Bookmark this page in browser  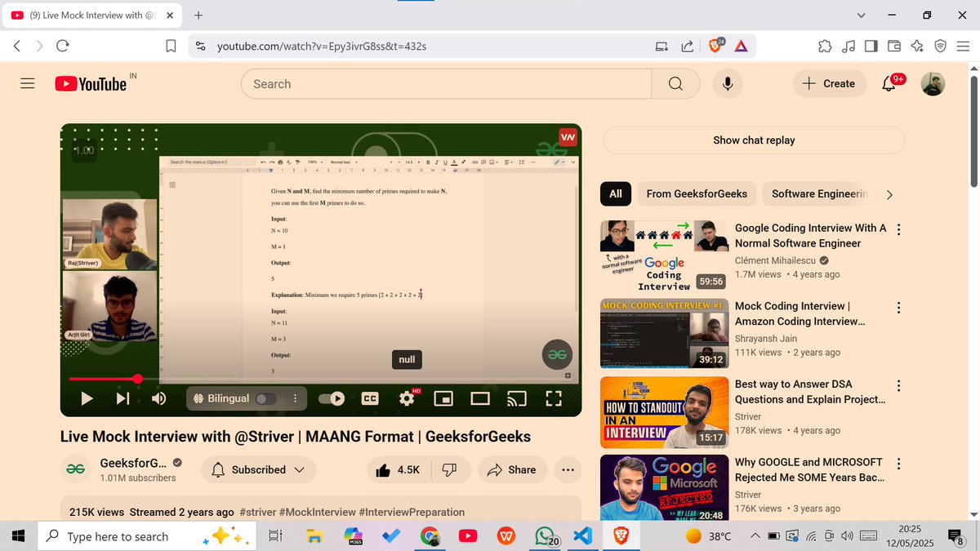pos(171,47)
